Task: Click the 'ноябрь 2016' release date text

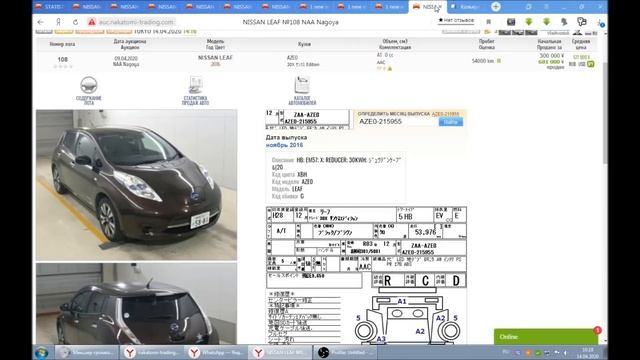Action: (284, 145)
